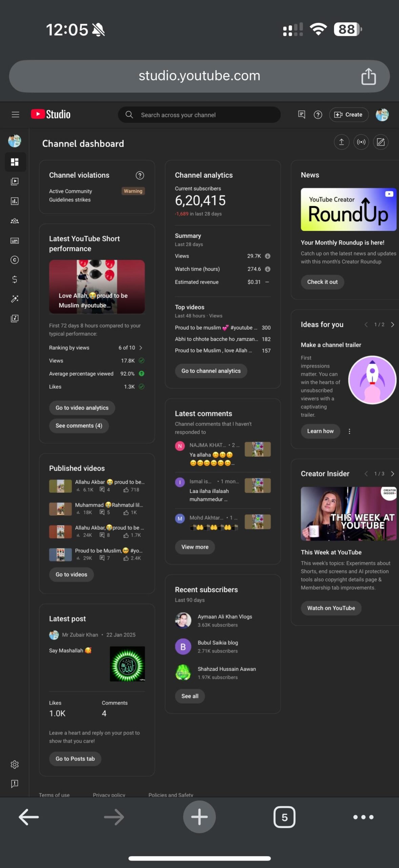Click the Create button

click(x=349, y=115)
